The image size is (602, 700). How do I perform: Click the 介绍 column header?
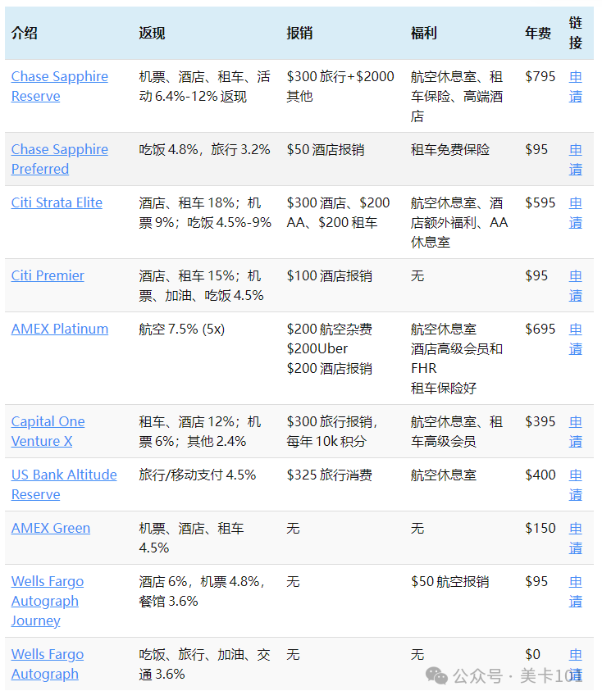[24, 33]
